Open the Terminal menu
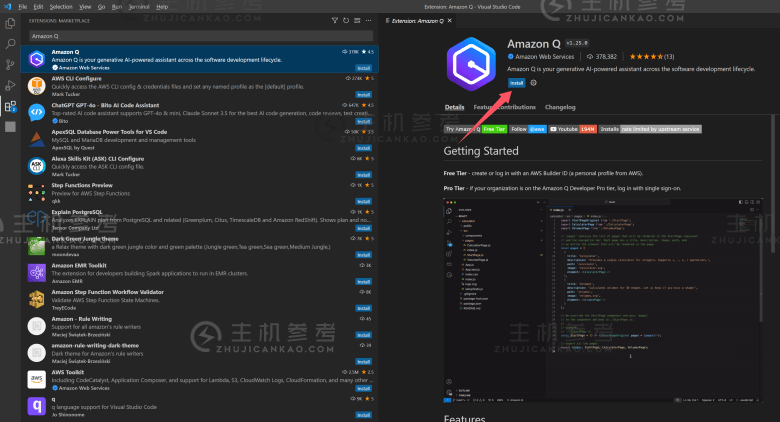780x422 pixels. pos(139,6)
